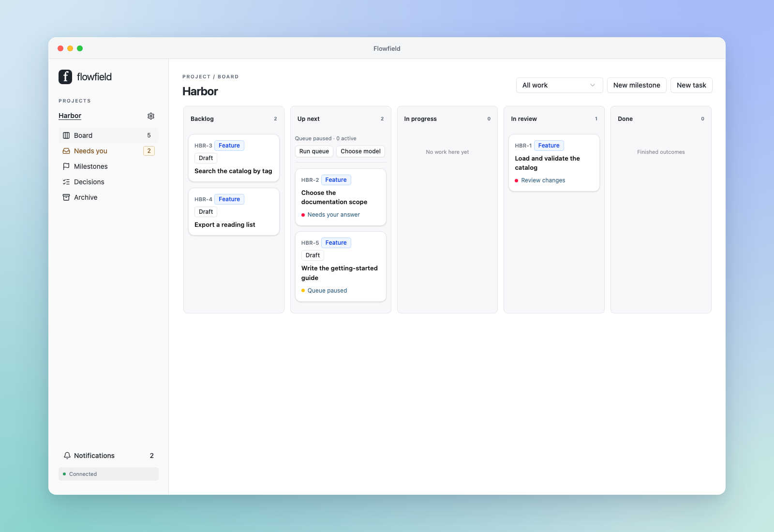The height and width of the screenshot is (532, 774).
Task: Click the Decisions checklist icon
Action: 66,182
